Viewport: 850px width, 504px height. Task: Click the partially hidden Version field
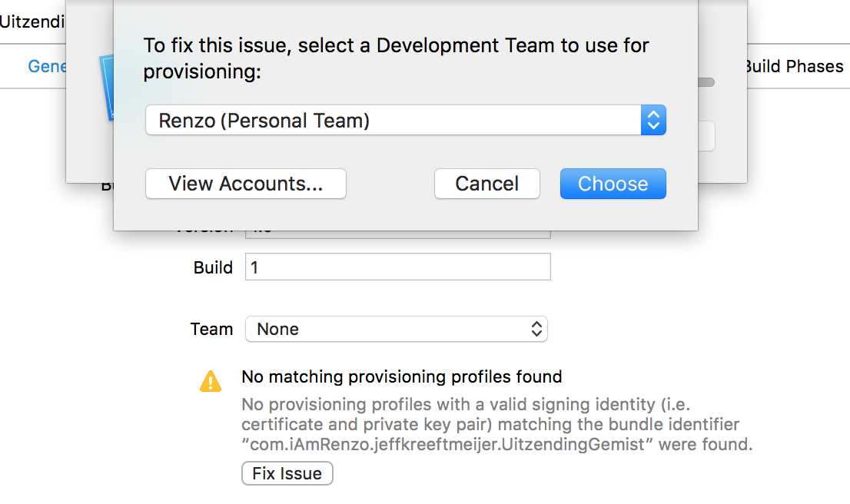pos(397,234)
